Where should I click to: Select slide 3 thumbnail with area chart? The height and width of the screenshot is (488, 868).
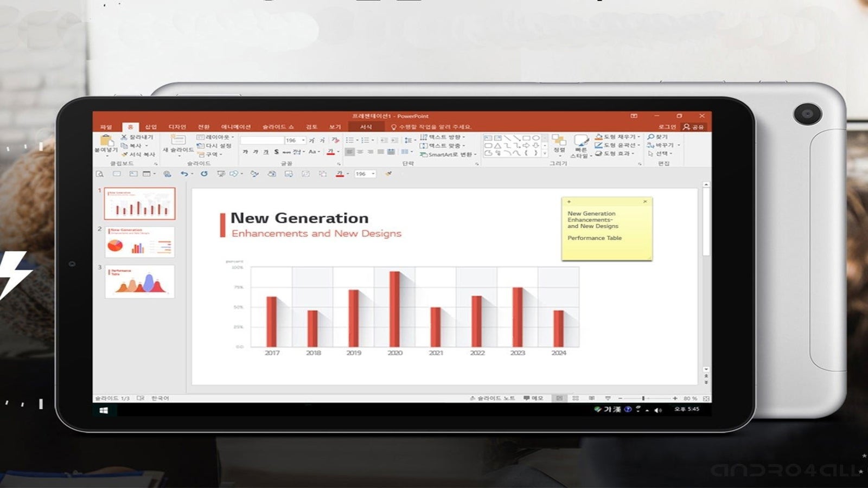140,281
